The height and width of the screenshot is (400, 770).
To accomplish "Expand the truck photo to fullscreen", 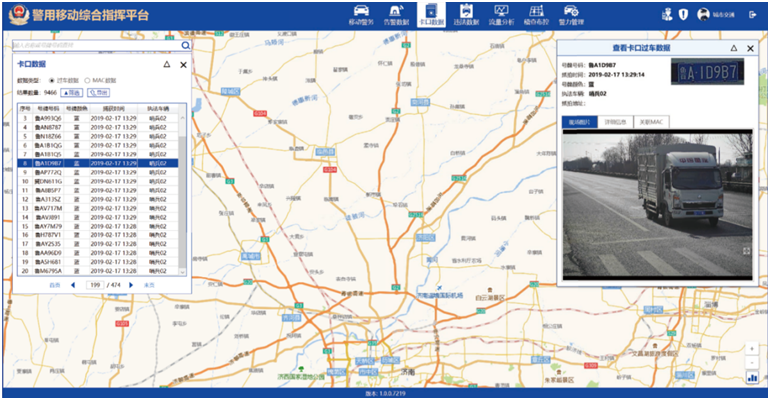I will tap(746, 251).
